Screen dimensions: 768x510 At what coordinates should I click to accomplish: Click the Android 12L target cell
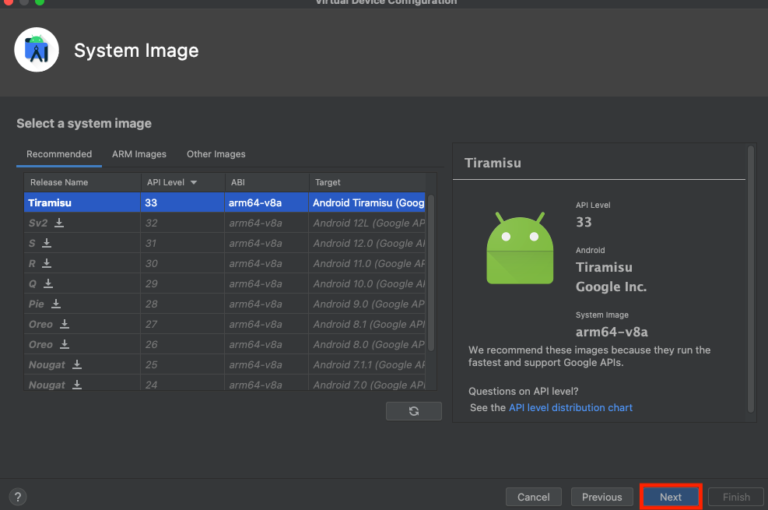[x=367, y=223]
